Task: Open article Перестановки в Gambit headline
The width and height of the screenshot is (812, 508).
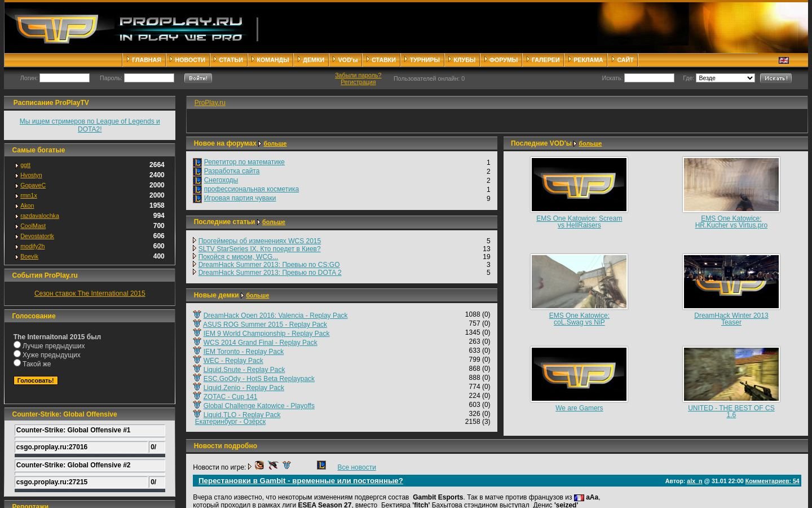Action: coord(301,481)
